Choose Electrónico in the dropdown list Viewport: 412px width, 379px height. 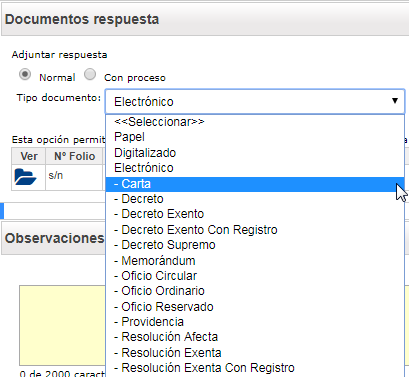(x=255, y=168)
